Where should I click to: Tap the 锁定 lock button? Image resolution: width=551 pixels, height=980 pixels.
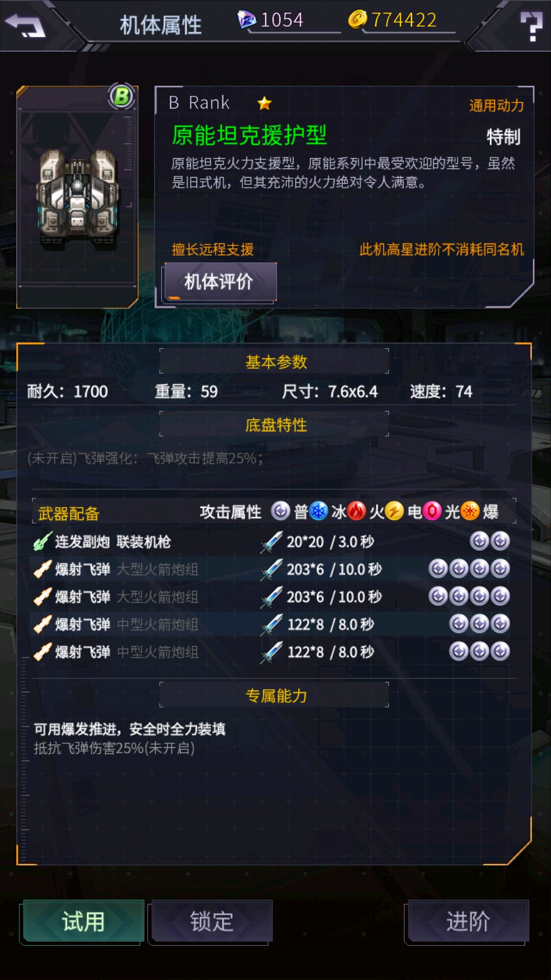pyautogui.click(x=212, y=921)
